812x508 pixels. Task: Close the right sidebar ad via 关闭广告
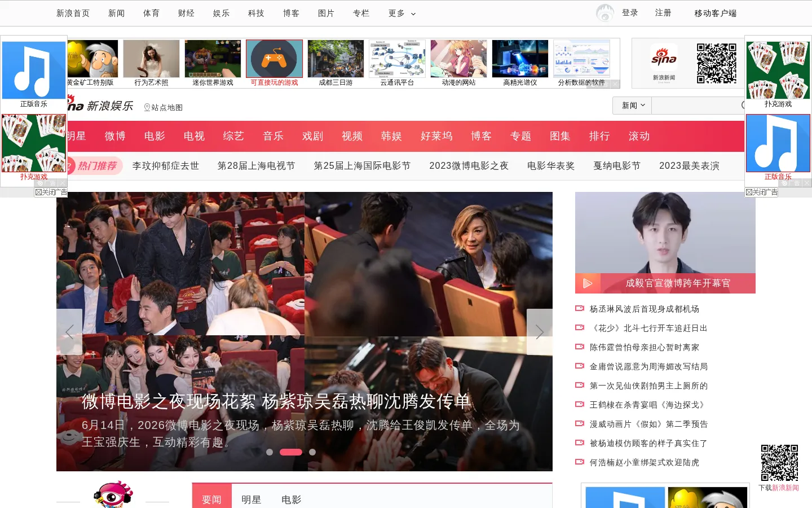pyautogui.click(x=761, y=192)
